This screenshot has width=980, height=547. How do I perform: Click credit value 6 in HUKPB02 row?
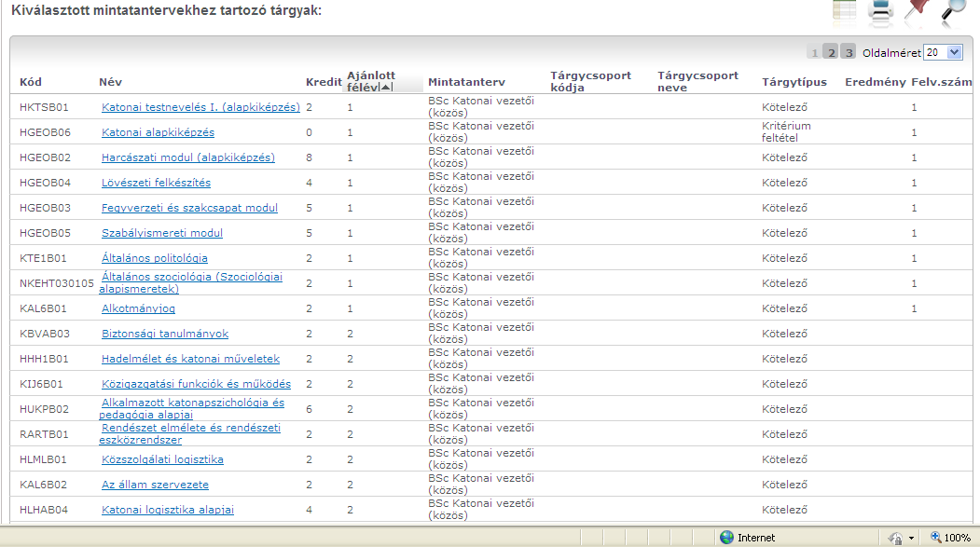tap(309, 409)
